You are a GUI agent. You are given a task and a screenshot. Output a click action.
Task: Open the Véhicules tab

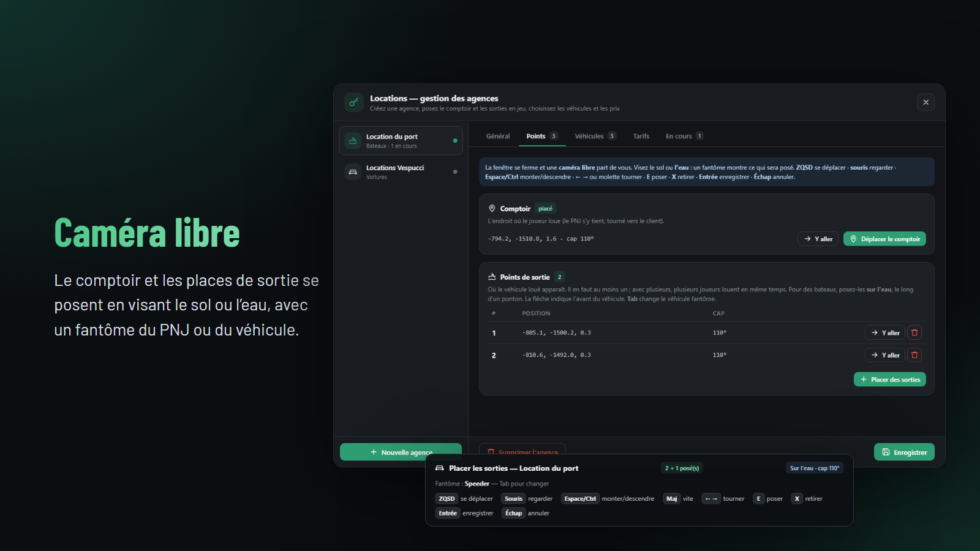click(595, 136)
